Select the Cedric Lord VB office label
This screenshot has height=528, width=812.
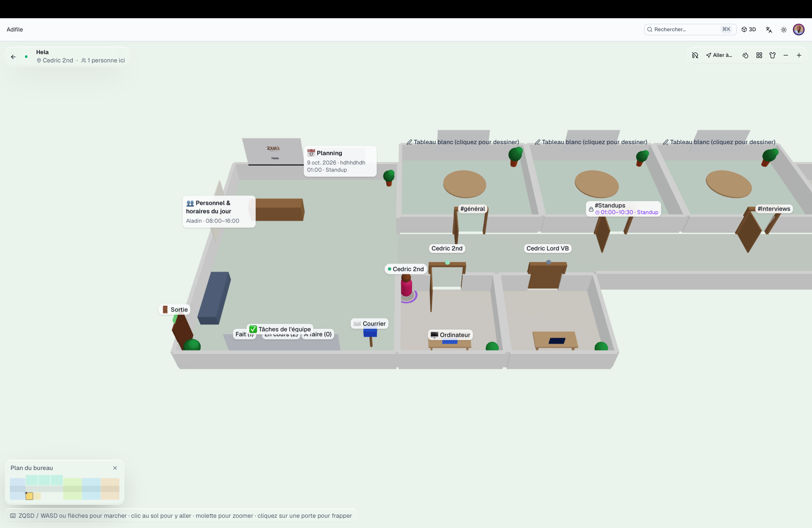coord(548,248)
